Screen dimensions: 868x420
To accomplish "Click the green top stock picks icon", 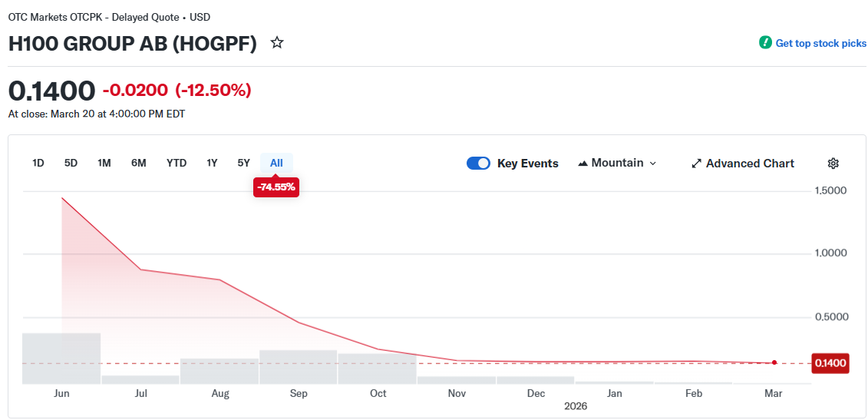I will tap(765, 43).
